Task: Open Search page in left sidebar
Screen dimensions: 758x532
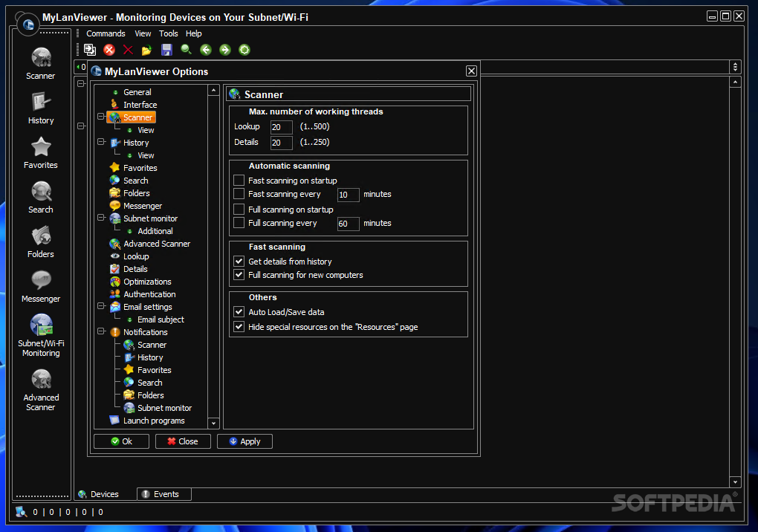Action: pos(41,197)
